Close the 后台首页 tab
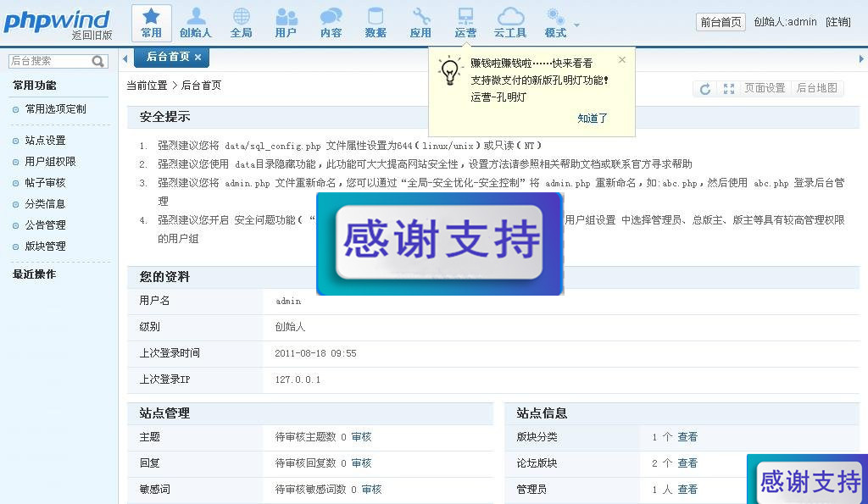The height and width of the screenshot is (504, 868). 198,57
